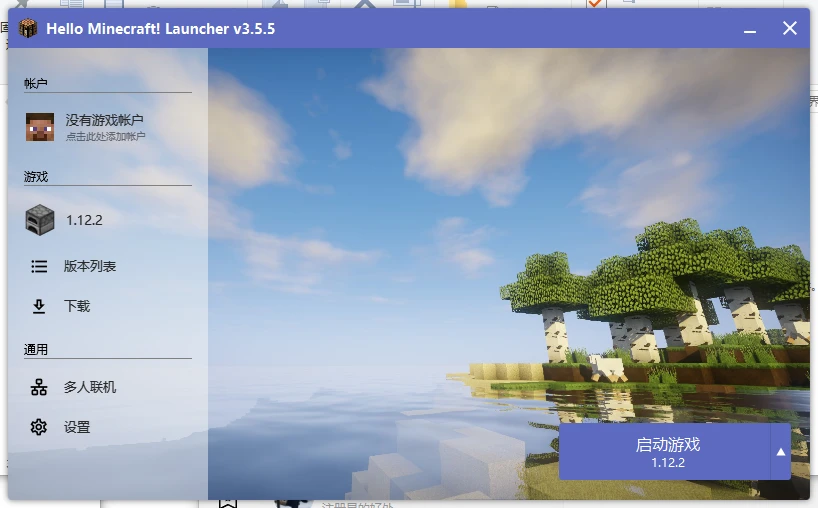The height and width of the screenshot is (508, 818).
Task: Select the 1.12.2 label in the sidebar
Action: [85, 220]
